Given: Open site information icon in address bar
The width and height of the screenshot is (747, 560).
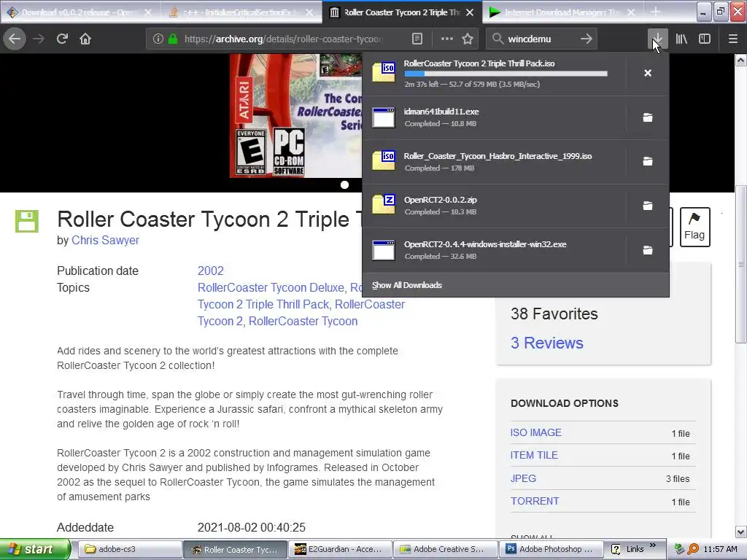Looking at the screenshot, I should point(158,39).
